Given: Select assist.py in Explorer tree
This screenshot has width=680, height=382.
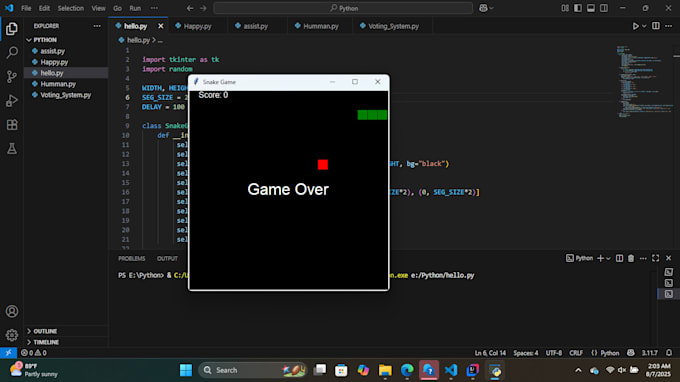Looking at the screenshot, I should click(66, 51).
